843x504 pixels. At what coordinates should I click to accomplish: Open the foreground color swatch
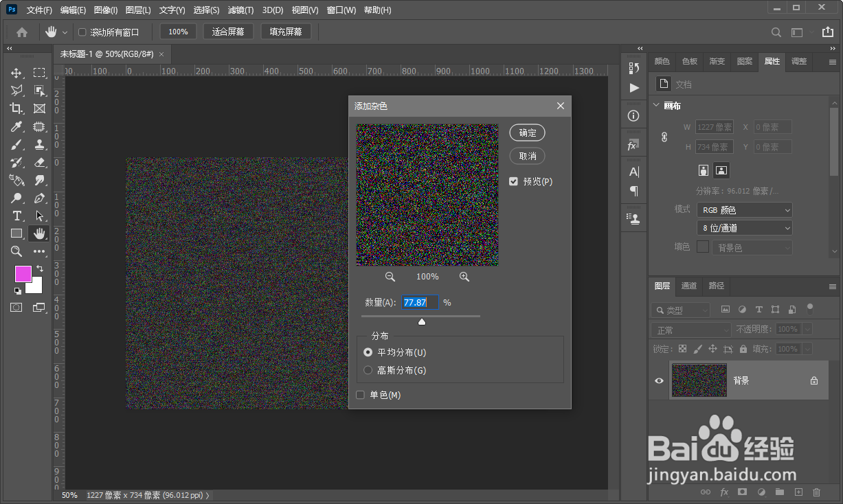coord(23,274)
